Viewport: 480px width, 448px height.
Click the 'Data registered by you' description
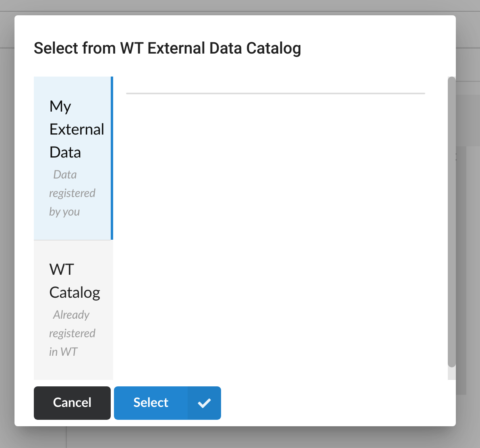72,193
